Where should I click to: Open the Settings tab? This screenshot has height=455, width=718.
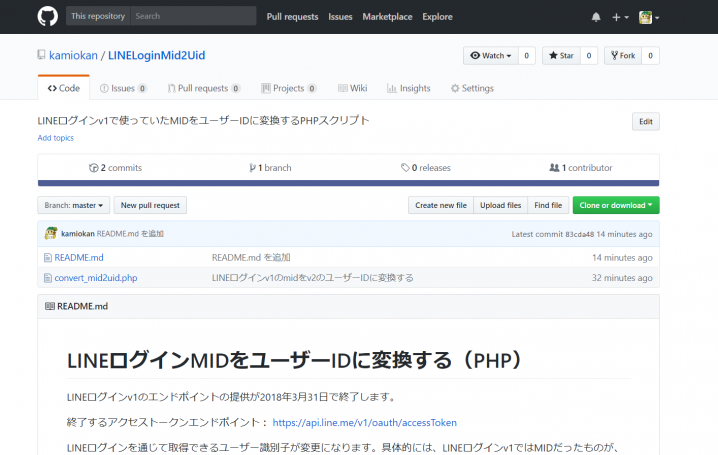point(472,88)
